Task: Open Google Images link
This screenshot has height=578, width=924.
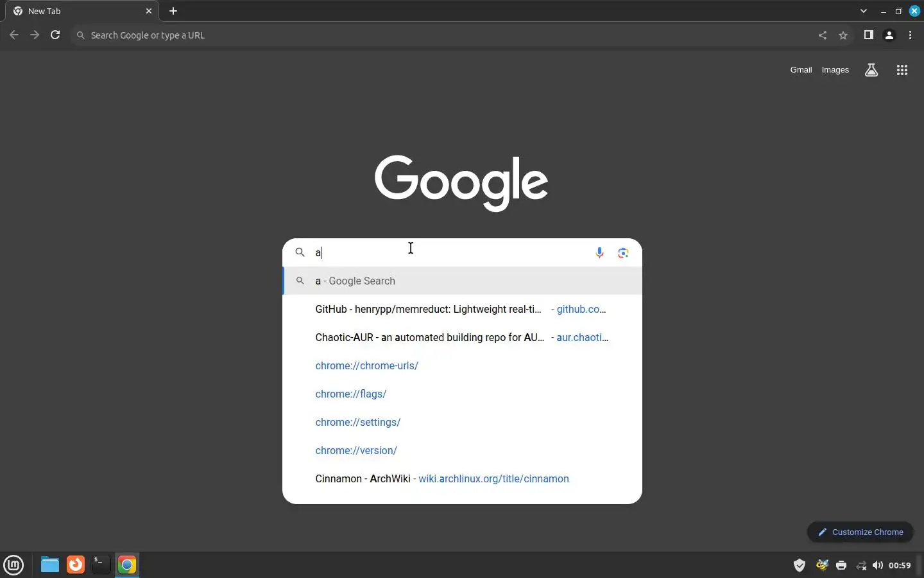Action: 835,70
